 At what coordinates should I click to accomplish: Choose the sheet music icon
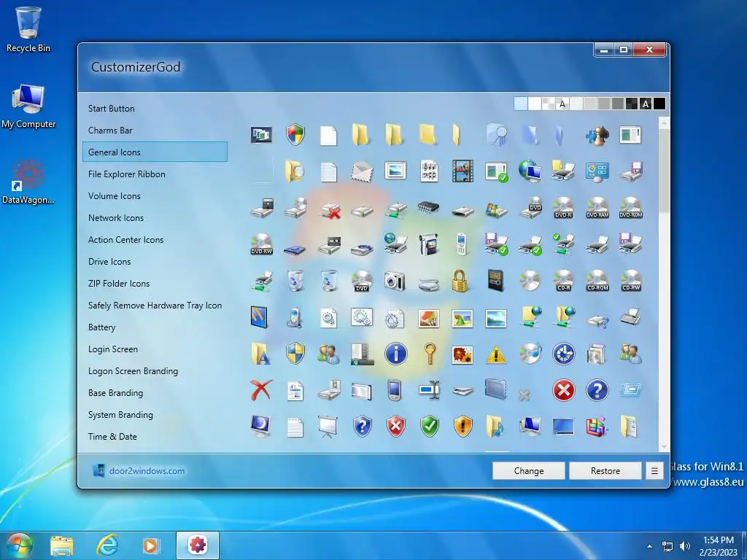[429, 171]
